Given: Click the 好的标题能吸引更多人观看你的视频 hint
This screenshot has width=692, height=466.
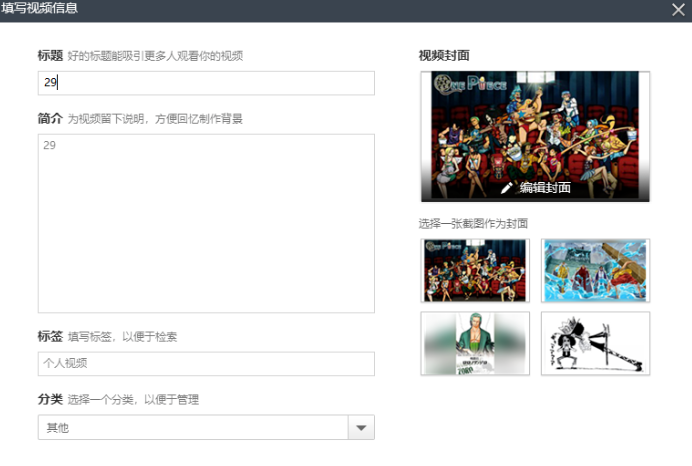Looking at the screenshot, I should [x=155, y=56].
